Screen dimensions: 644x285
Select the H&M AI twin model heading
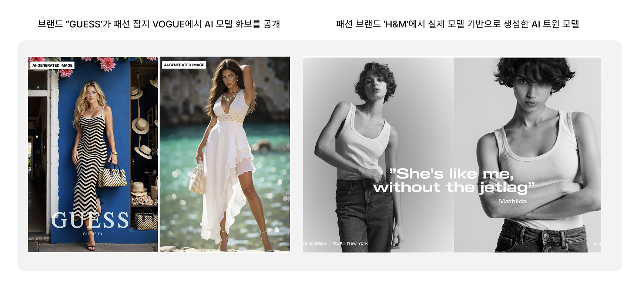[x=457, y=24]
